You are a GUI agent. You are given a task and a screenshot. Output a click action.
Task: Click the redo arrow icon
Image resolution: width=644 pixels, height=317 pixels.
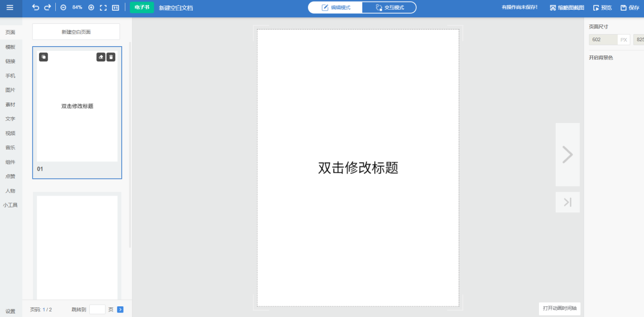click(48, 8)
